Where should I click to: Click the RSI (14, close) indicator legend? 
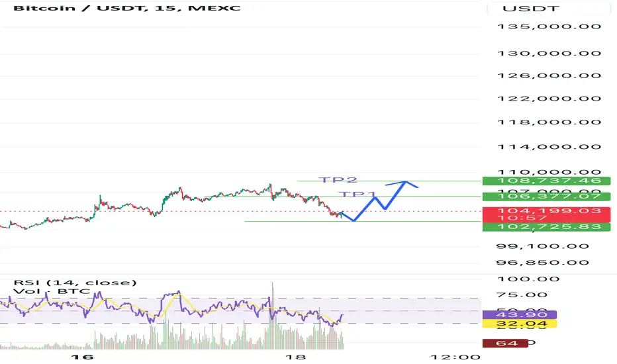(x=75, y=283)
